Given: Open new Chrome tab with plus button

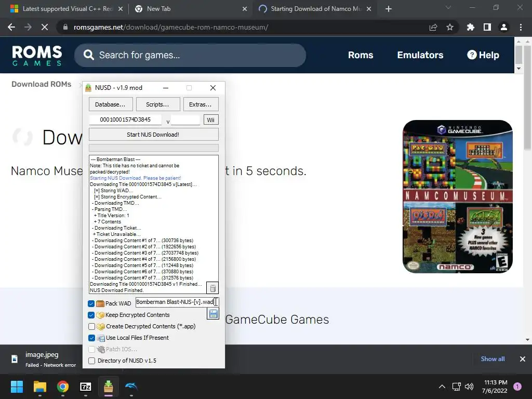Looking at the screenshot, I should point(389,9).
